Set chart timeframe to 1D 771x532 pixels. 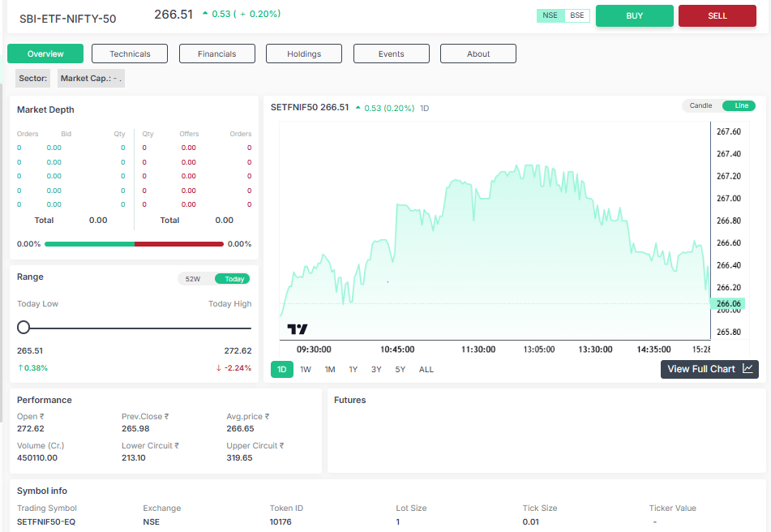point(282,369)
